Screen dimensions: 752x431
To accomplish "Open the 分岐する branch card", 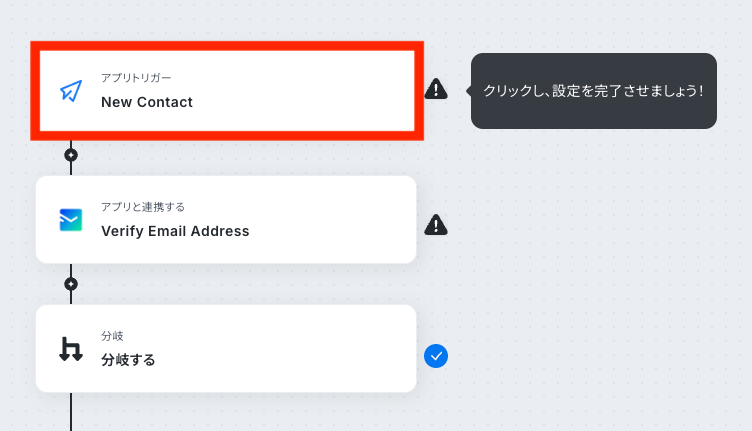I will tap(226, 349).
